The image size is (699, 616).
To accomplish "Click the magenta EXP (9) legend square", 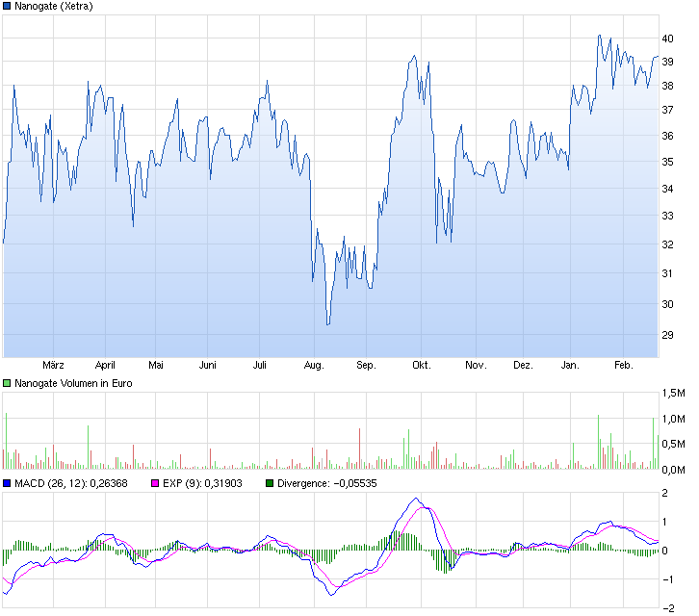I will 155,483.
